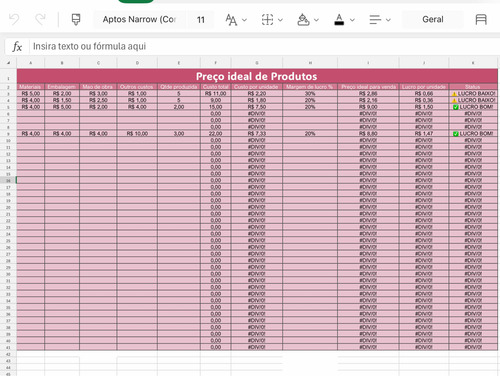Click green check icon in row 5 Status
This screenshot has width=500, height=376.
click(456, 107)
